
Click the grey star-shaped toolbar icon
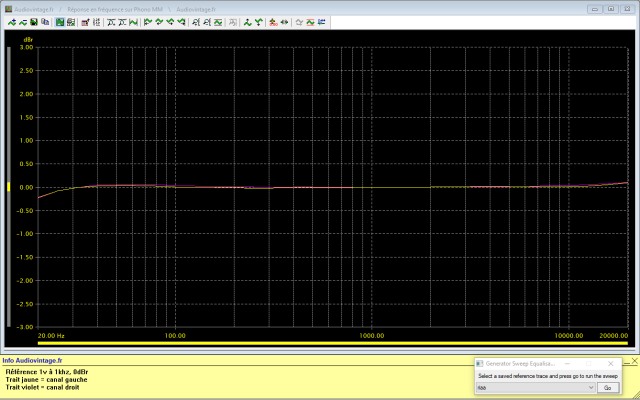299,22
